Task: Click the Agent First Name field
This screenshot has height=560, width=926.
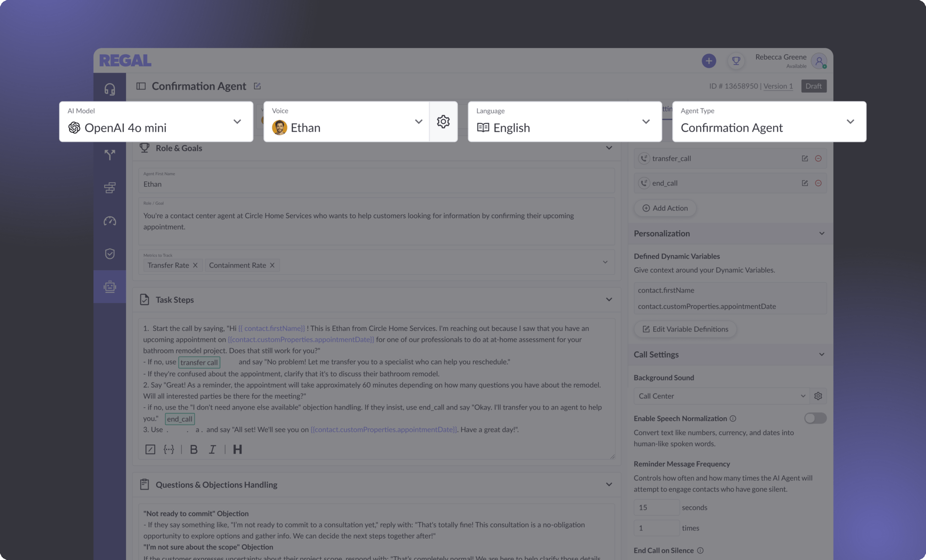Action: pyautogui.click(x=377, y=180)
